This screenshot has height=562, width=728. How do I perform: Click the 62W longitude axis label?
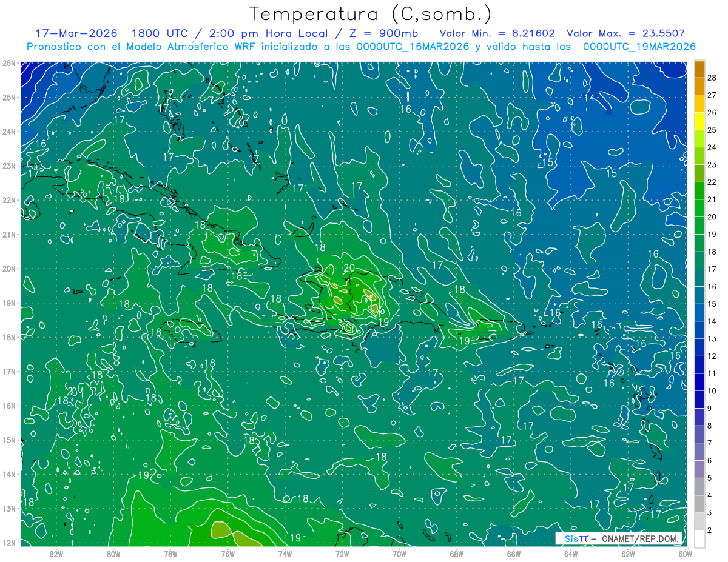tap(627, 553)
